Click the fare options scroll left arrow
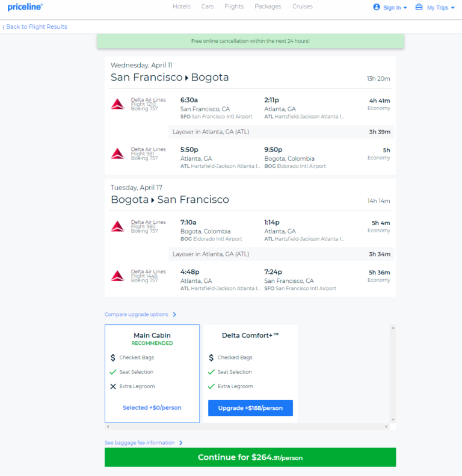 [x=108, y=427]
